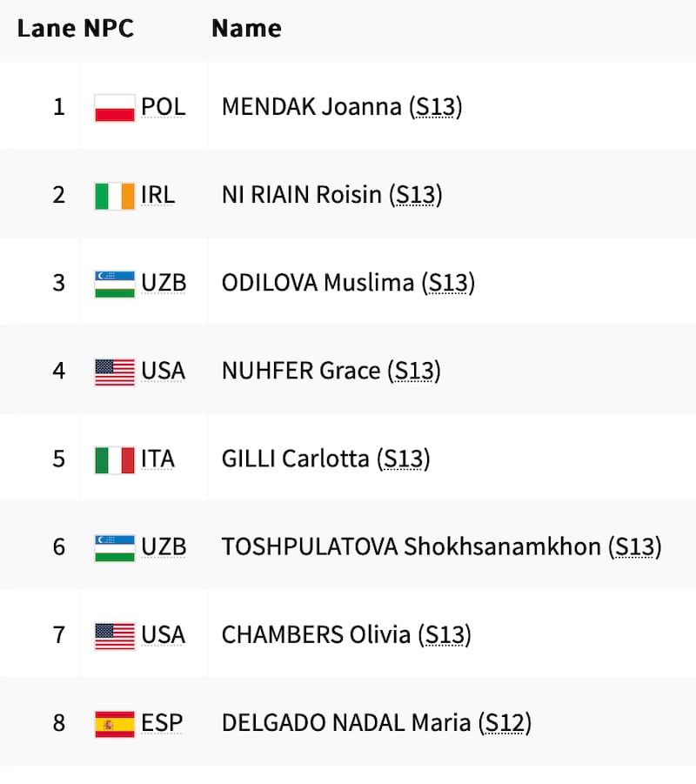Screen dimensions: 696x784
Task: Click the Poland flag icon
Action: point(115,108)
